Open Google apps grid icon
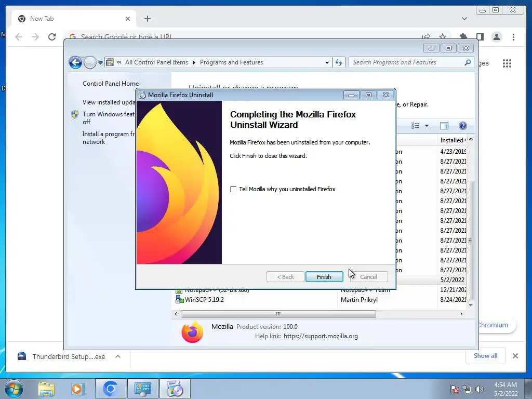 coord(507,63)
